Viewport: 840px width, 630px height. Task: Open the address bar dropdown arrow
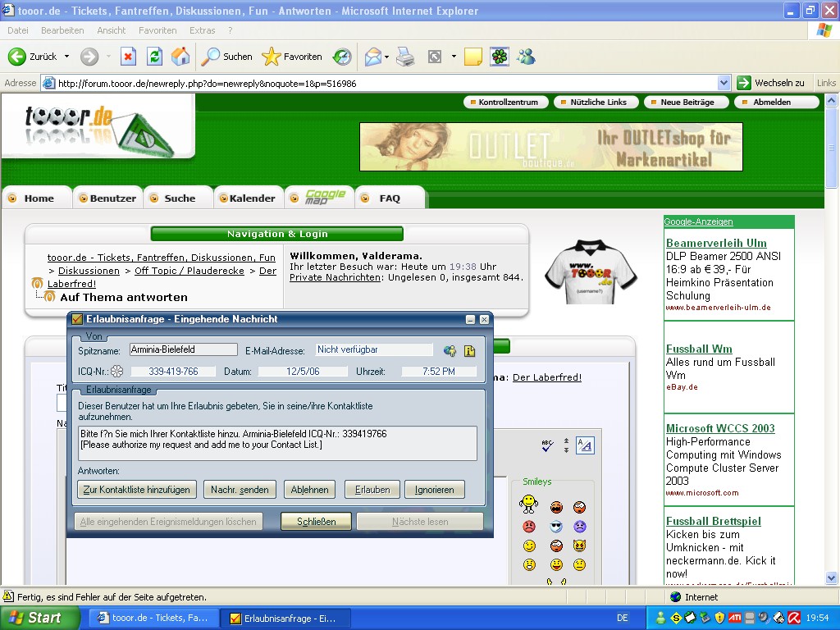724,83
